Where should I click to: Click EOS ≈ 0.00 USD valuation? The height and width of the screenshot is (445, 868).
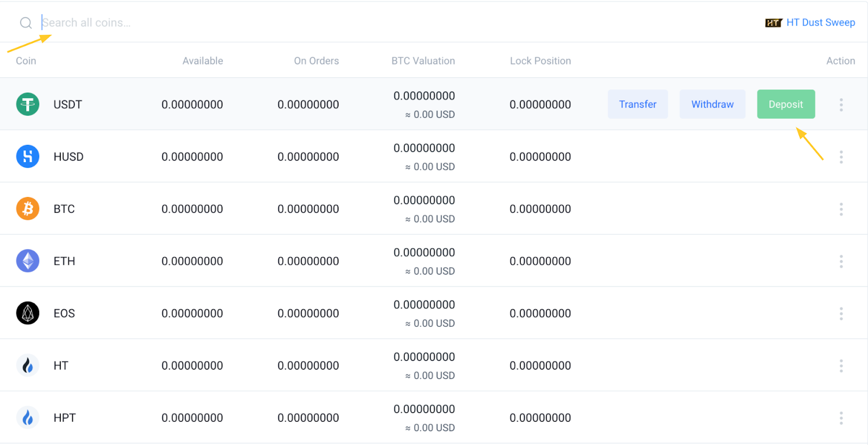pyautogui.click(x=430, y=323)
